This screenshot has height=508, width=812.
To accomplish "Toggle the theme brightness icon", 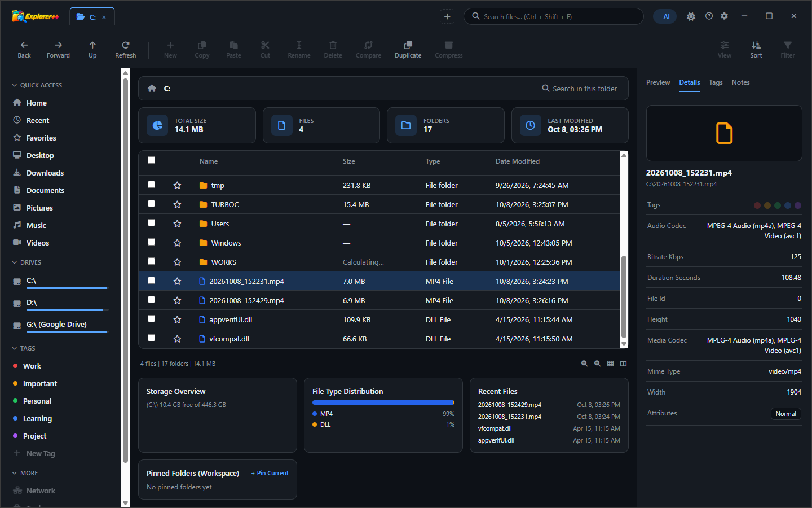I will pos(691,16).
